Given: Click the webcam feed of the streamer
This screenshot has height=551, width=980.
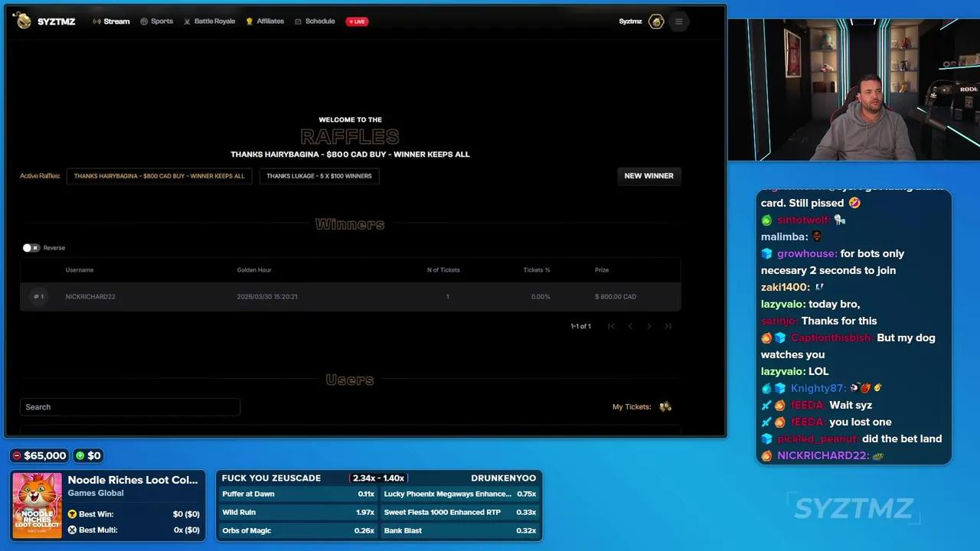Looking at the screenshot, I should pos(854,90).
